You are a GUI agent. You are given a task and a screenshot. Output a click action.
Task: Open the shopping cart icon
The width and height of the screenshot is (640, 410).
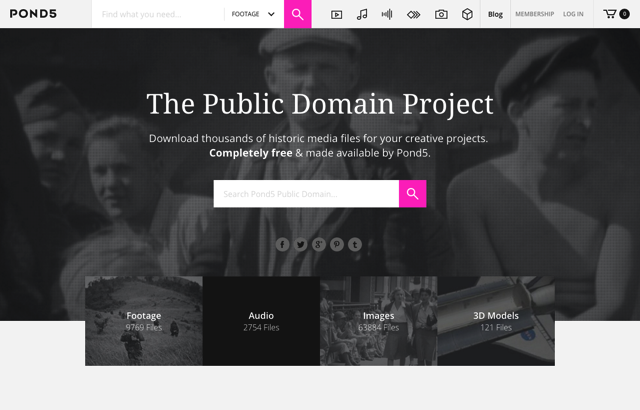click(x=610, y=14)
